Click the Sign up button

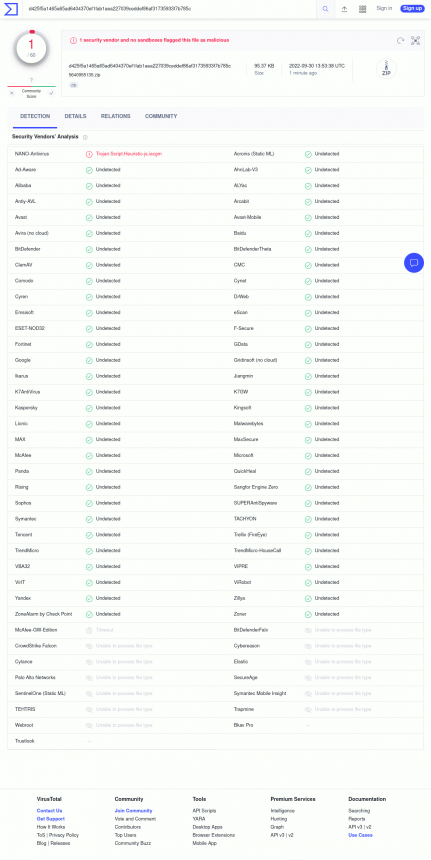(412, 8)
